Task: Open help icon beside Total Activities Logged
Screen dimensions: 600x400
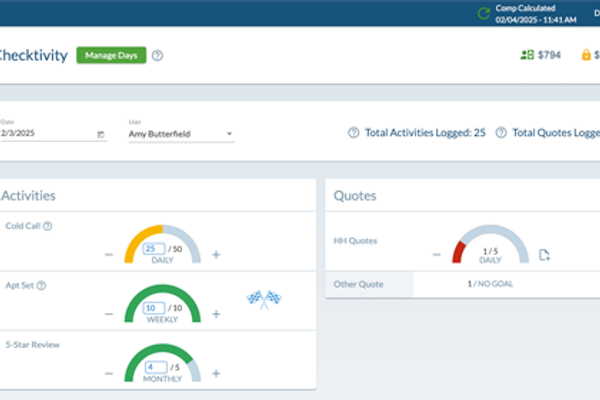Action: click(354, 133)
